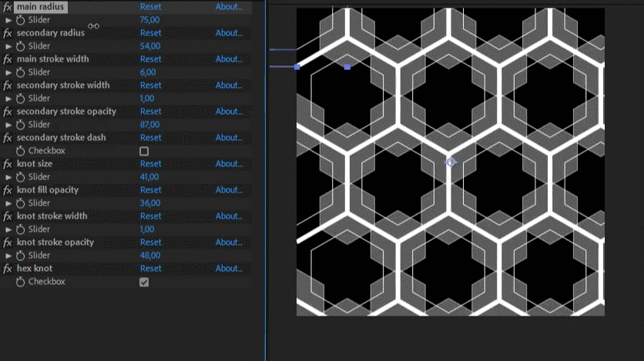This screenshot has width=644, height=361.
Task: Toggle the fx icon for secondary stroke opacity
Action: (x=8, y=112)
